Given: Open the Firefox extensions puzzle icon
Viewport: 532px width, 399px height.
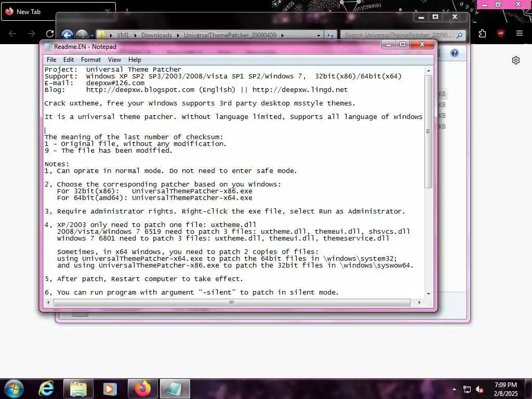Looking at the screenshot, I should click(x=482, y=33).
